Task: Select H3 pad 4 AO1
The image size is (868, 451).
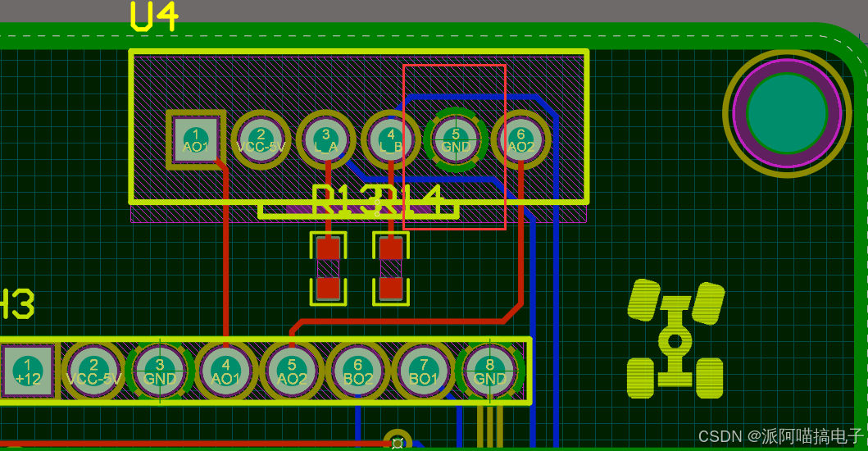Action: click(226, 371)
